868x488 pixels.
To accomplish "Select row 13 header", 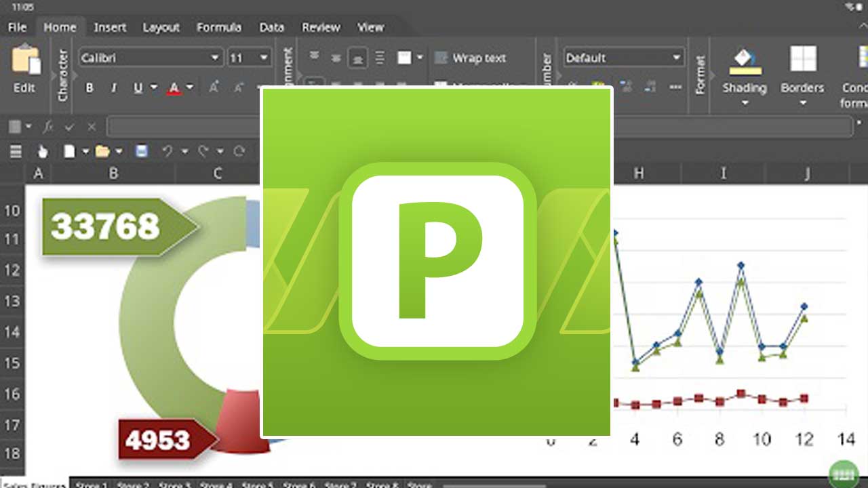I will coord(12,301).
